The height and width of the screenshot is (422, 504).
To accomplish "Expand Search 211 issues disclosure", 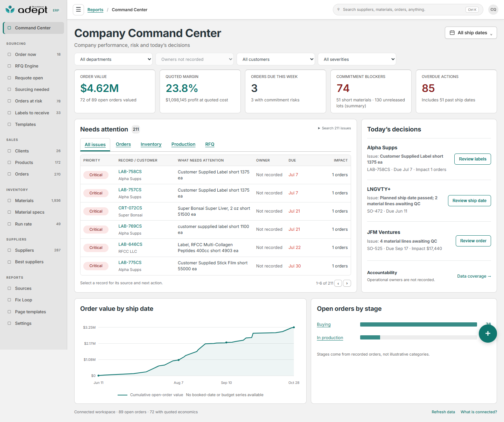I will click(334, 128).
